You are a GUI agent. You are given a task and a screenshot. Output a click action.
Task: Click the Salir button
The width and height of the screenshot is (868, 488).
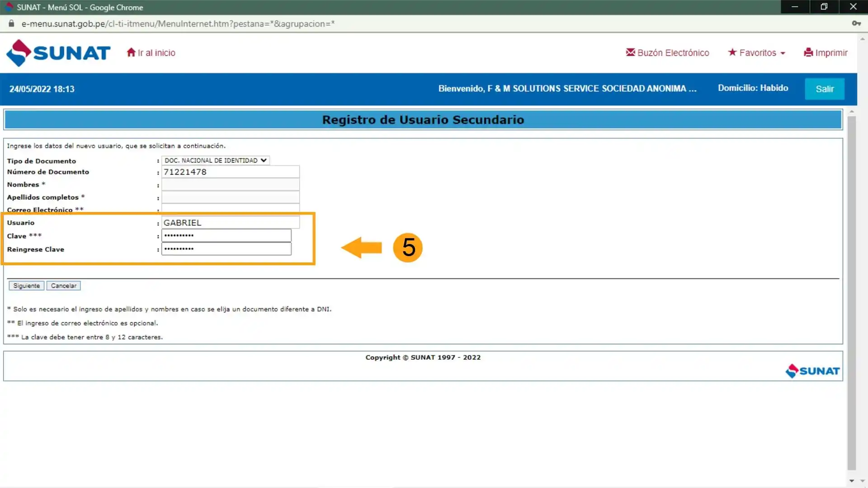click(x=825, y=89)
